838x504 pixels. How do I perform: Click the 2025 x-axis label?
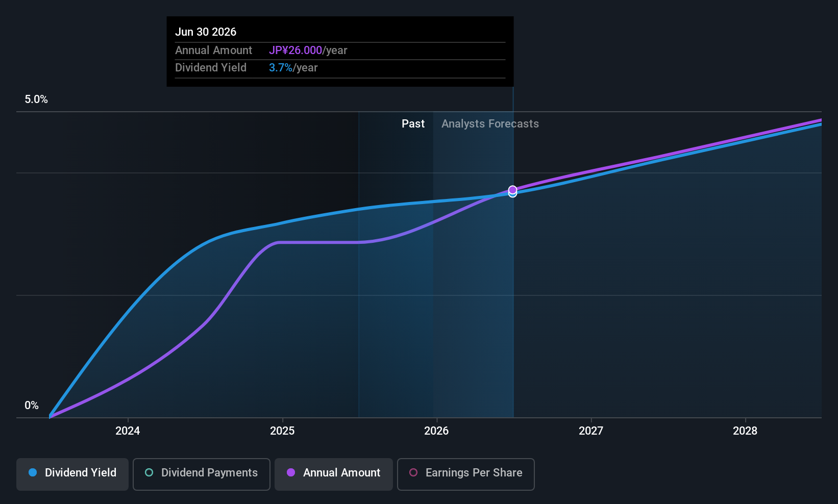(x=282, y=431)
